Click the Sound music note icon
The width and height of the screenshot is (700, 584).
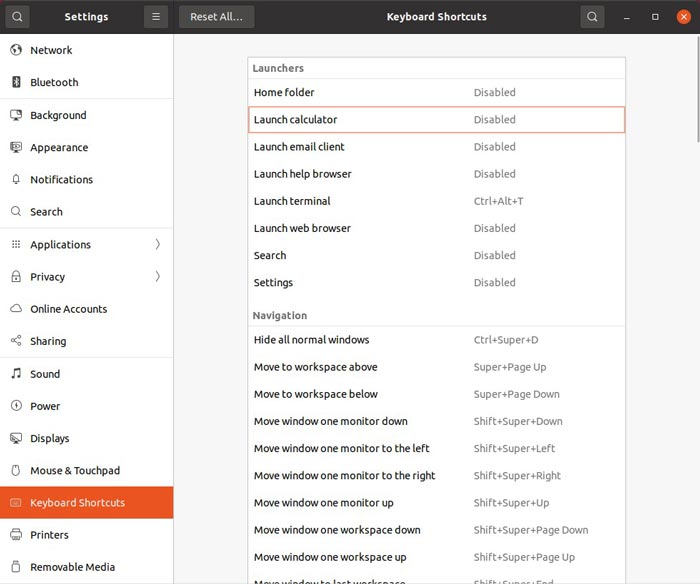pyautogui.click(x=16, y=374)
